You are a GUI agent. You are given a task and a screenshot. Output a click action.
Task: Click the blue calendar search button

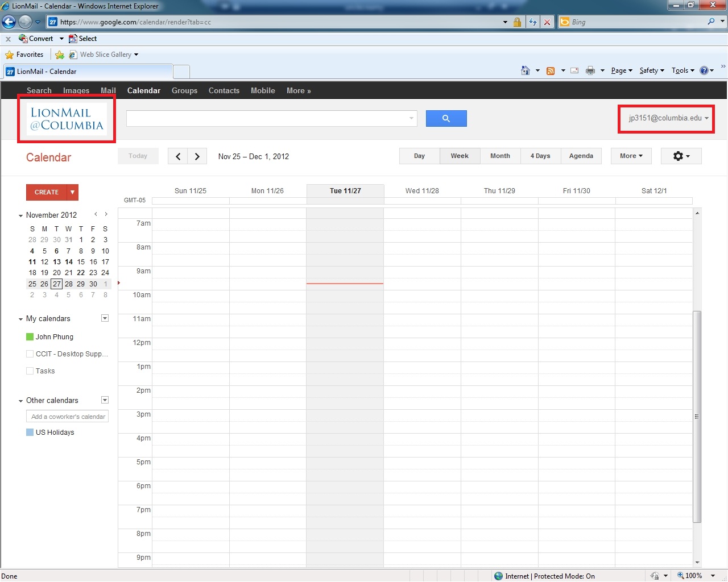tap(446, 118)
